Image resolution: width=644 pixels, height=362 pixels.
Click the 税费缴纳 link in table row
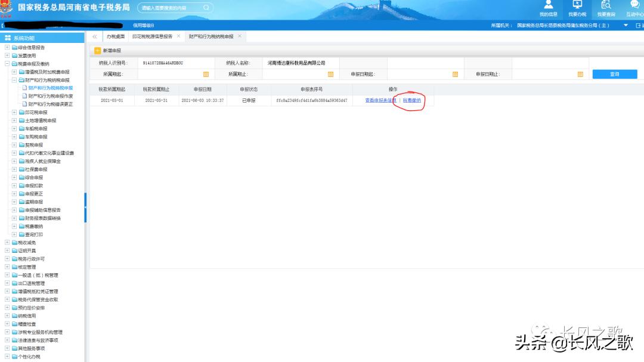pos(411,101)
